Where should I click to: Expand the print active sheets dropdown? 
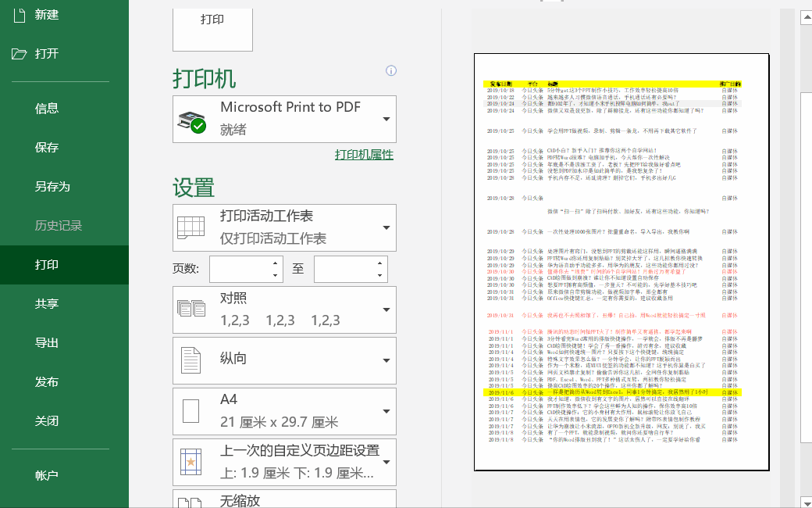pos(386,227)
